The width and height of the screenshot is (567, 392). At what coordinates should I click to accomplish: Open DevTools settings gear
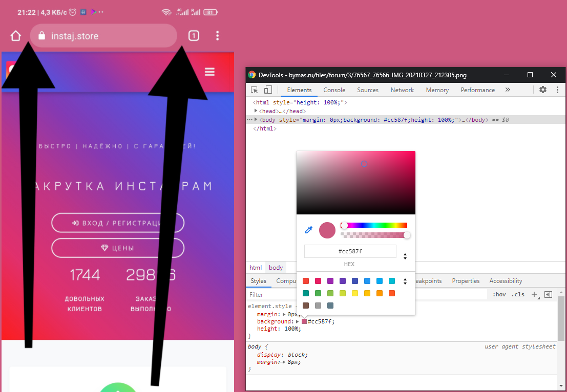[x=543, y=90]
